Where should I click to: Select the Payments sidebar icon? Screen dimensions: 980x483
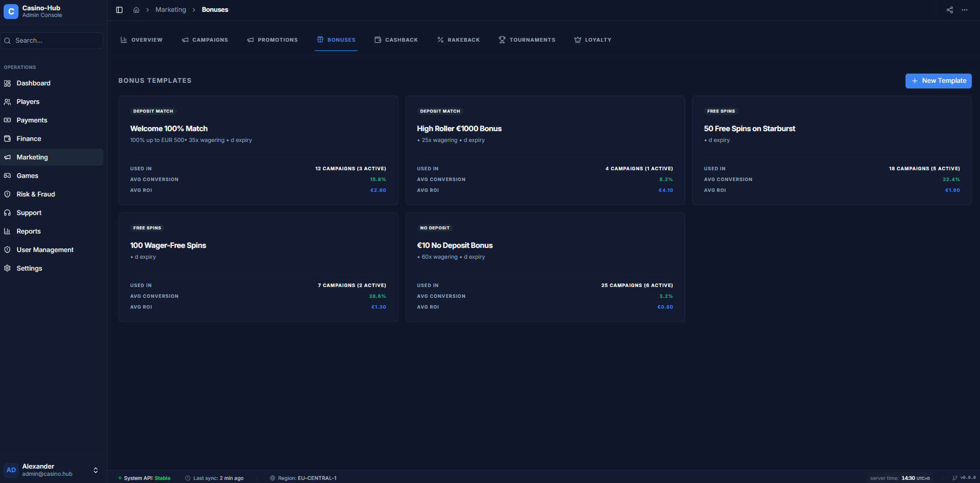point(8,120)
